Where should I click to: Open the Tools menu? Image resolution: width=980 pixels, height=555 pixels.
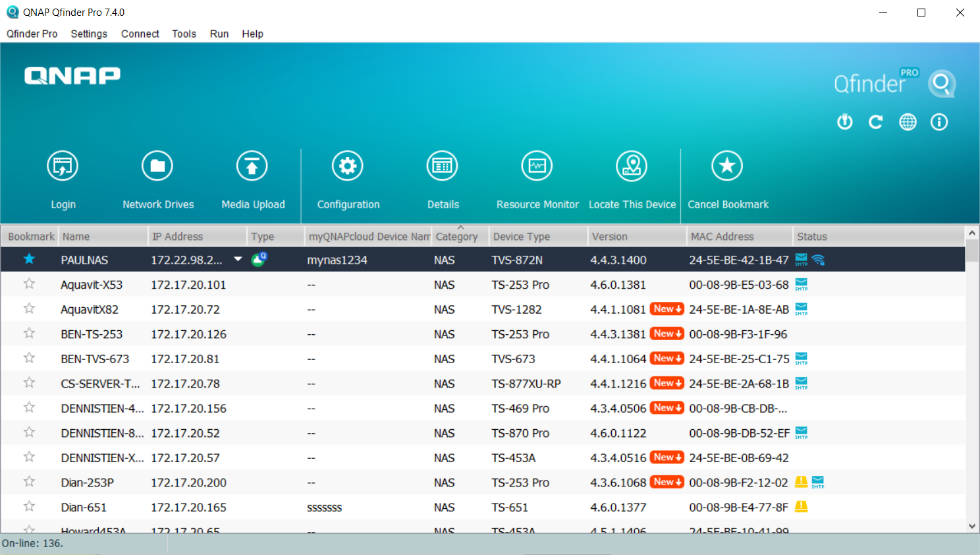[x=184, y=34]
